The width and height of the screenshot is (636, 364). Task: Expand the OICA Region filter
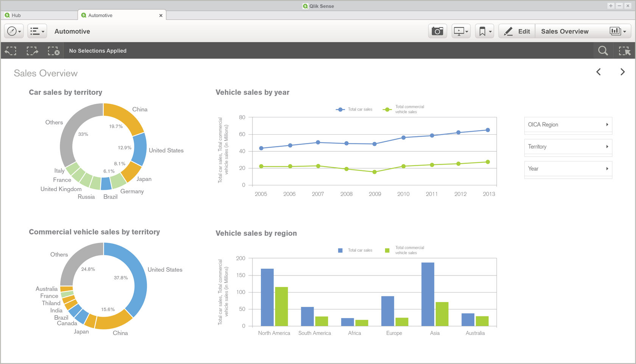click(568, 124)
